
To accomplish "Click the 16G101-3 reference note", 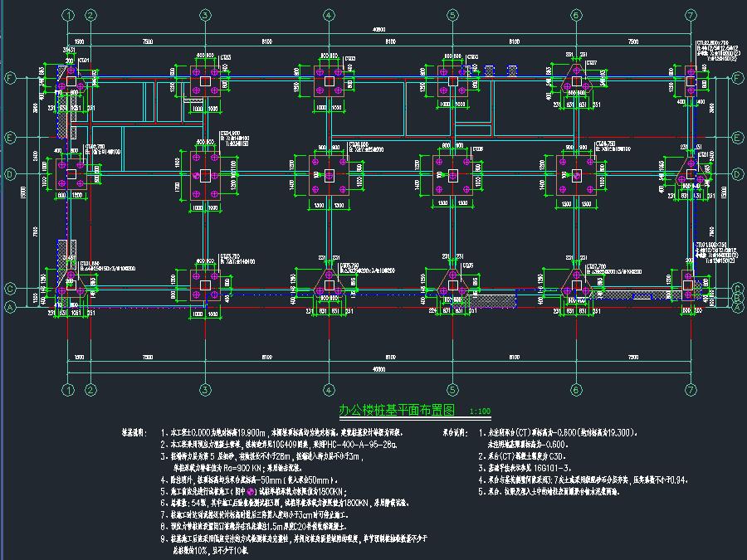I will point(552,468).
